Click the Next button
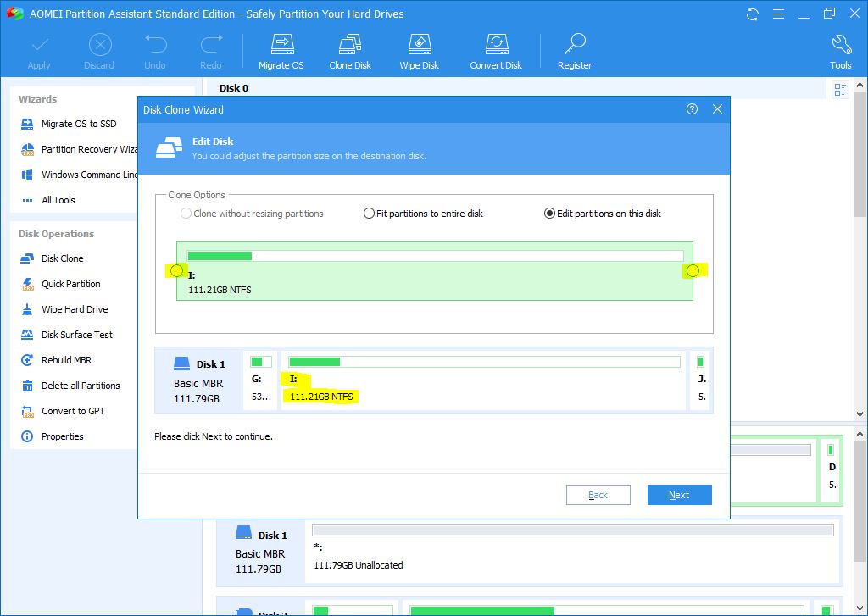This screenshot has height=616, width=868. pos(679,495)
